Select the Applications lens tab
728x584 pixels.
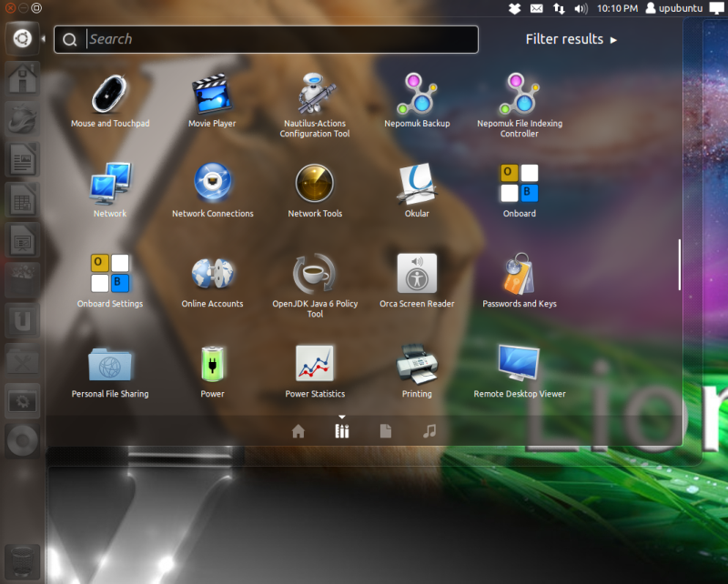tap(342, 431)
